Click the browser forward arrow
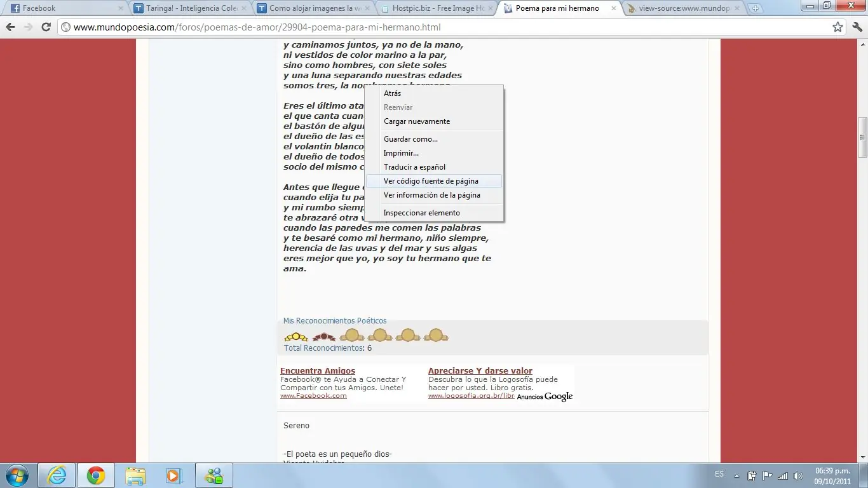 pyautogui.click(x=28, y=27)
